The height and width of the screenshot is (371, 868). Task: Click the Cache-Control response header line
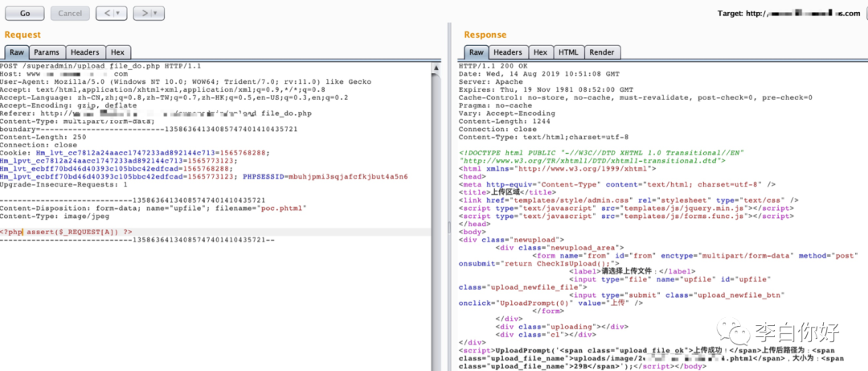(636, 97)
